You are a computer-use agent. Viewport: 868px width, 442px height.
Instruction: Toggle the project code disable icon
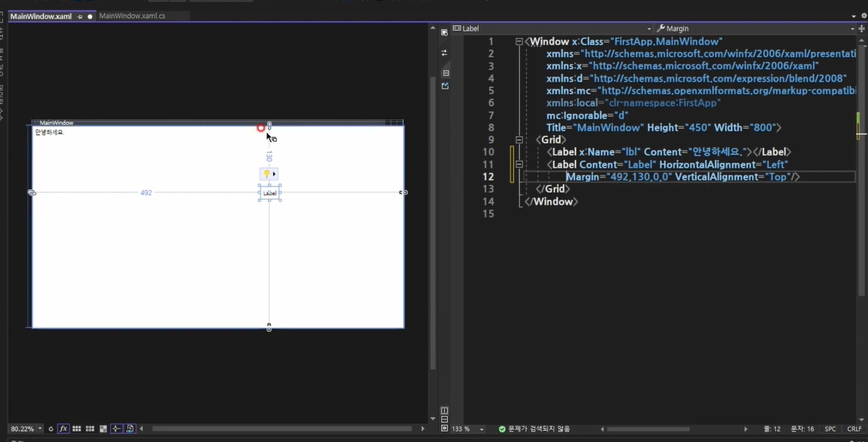coord(130,429)
